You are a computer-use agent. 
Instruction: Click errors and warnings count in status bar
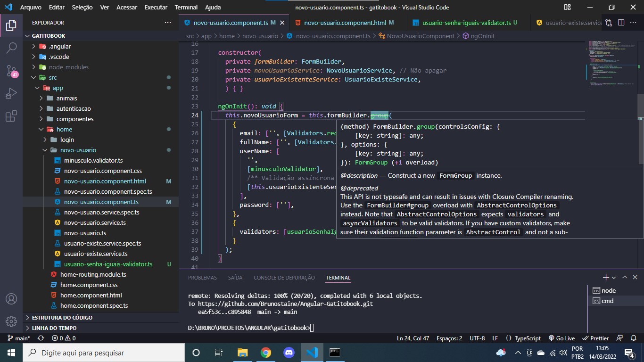[x=64, y=338]
